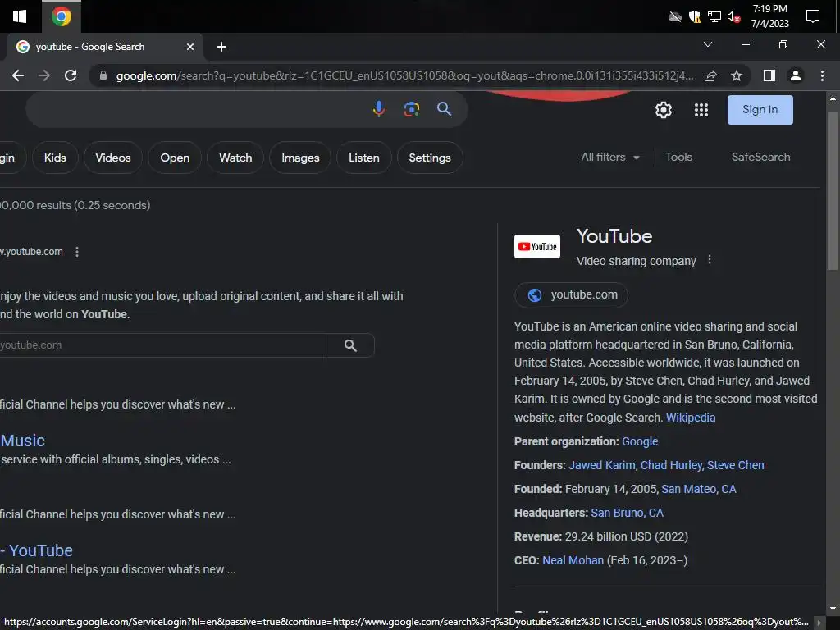Select the Open filter chip
840x630 pixels.
[x=175, y=157]
